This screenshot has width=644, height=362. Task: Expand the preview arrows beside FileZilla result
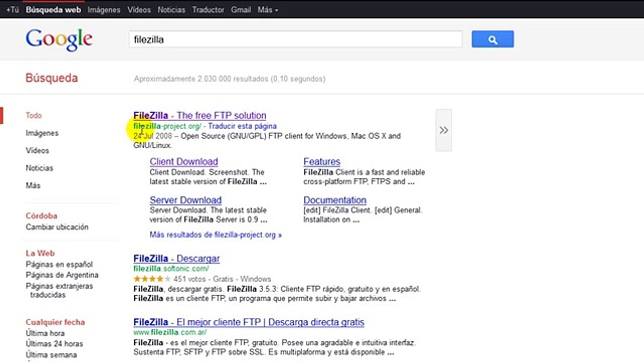point(443,130)
